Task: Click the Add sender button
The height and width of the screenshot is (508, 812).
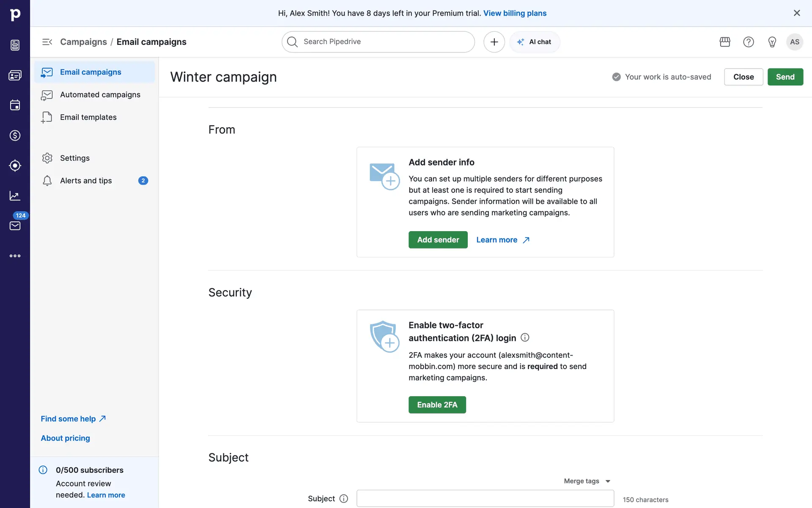Action: pyautogui.click(x=438, y=240)
